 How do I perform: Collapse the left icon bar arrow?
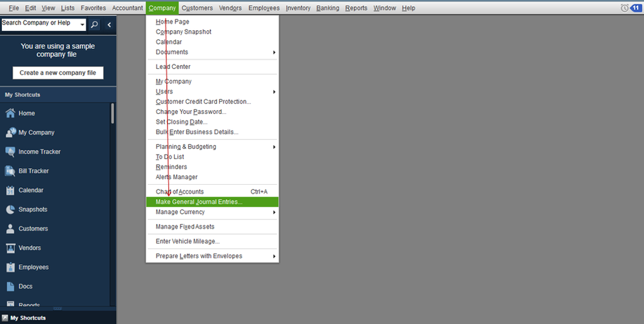(109, 24)
